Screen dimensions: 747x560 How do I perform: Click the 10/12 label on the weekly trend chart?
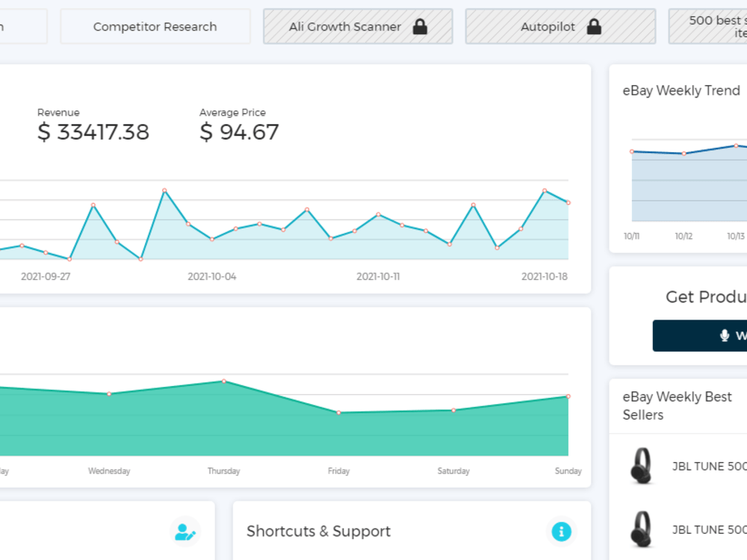684,236
